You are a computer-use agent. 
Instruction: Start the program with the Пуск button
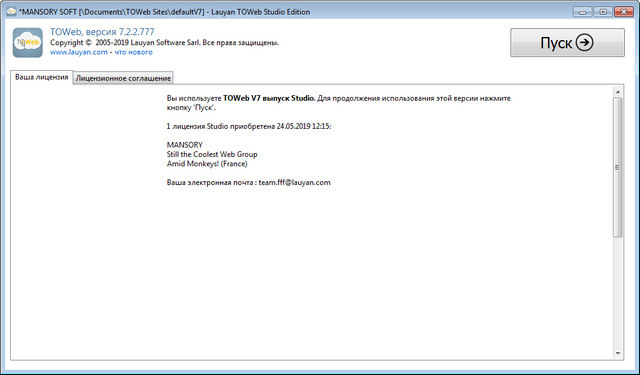pos(567,42)
